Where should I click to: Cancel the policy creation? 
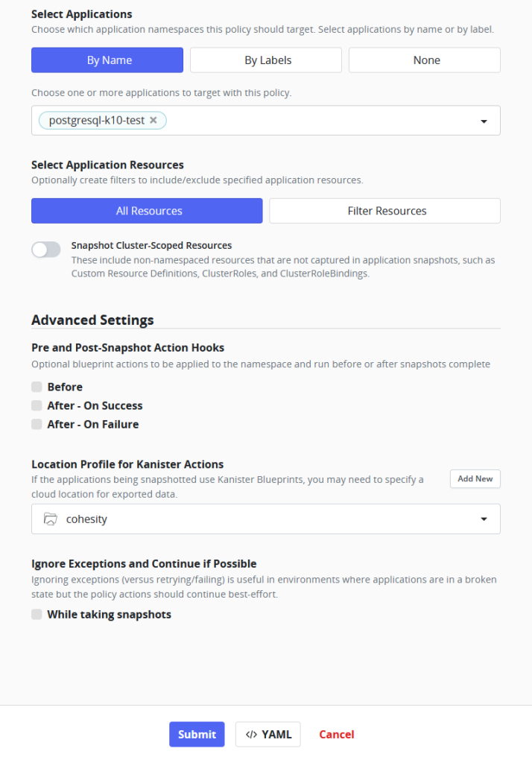(x=336, y=734)
